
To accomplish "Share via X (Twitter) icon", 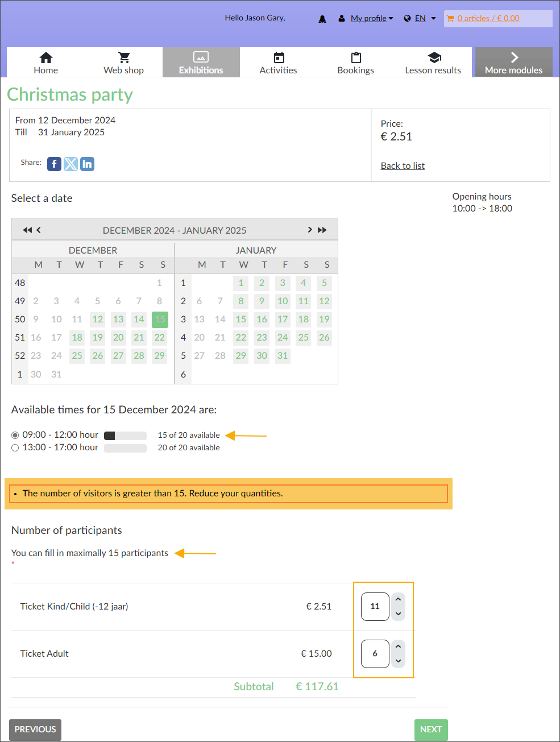I will [70, 164].
